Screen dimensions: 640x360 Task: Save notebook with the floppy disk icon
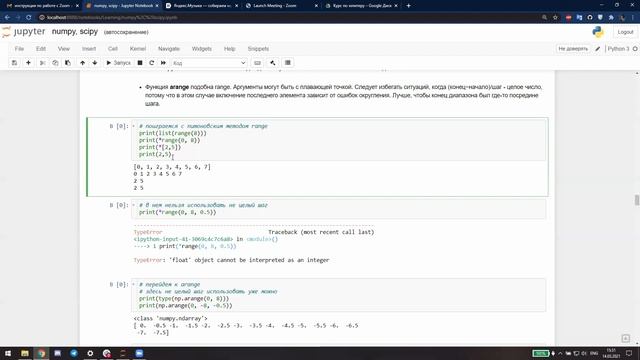tap(14, 63)
